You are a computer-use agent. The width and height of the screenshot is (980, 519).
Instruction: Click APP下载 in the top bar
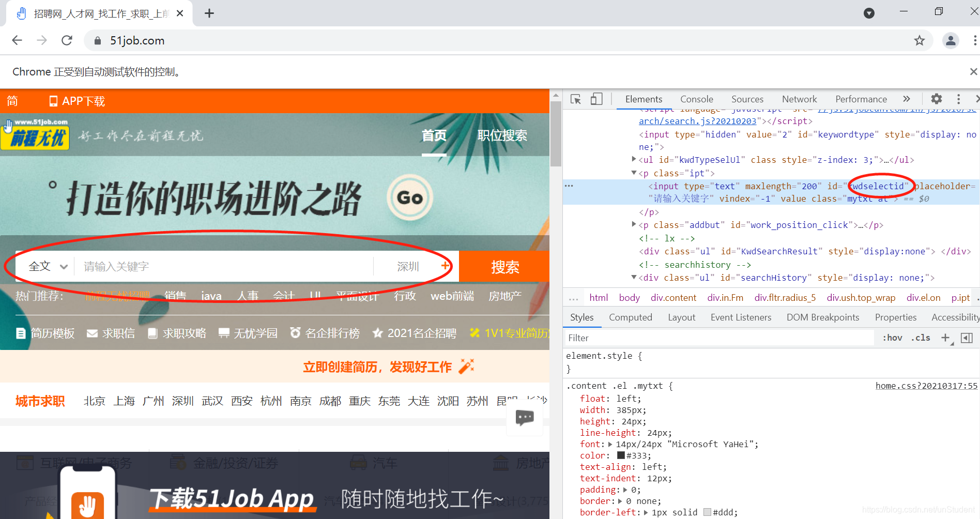[76, 101]
